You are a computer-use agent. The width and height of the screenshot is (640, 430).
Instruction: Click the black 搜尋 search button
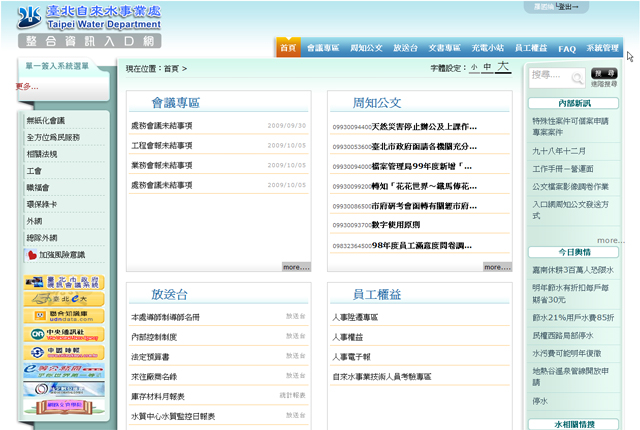(x=604, y=73)
